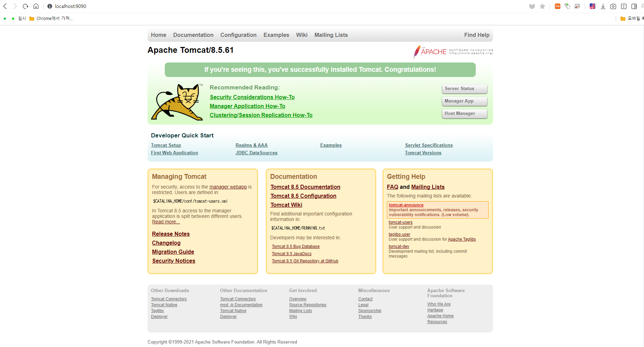Screen dimensions: 644x347
Task: Open the Mailing Lists nav item
Action: (331, 35)
